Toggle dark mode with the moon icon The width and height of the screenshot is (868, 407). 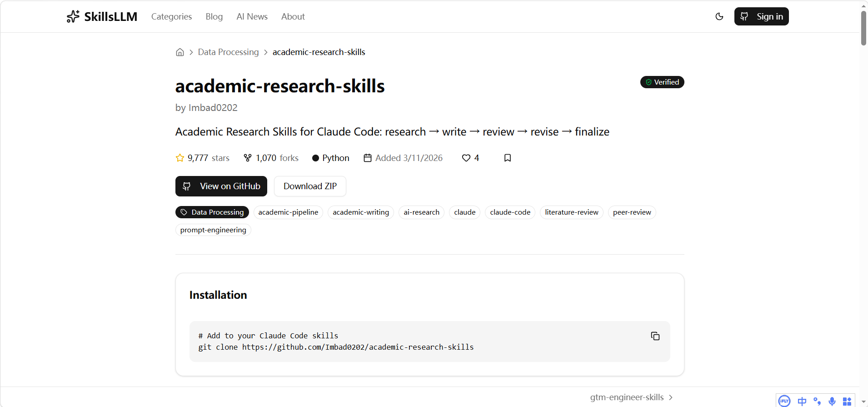719,16
